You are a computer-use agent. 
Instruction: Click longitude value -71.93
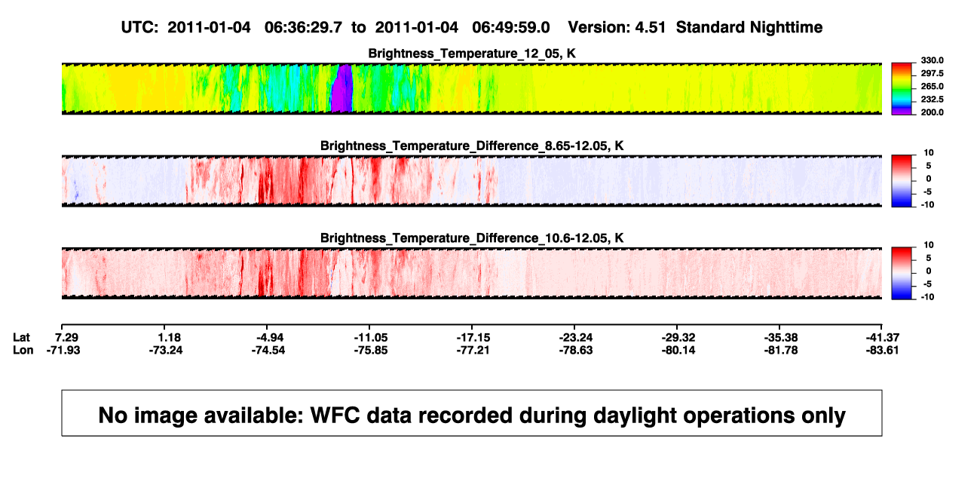point(65,350)
